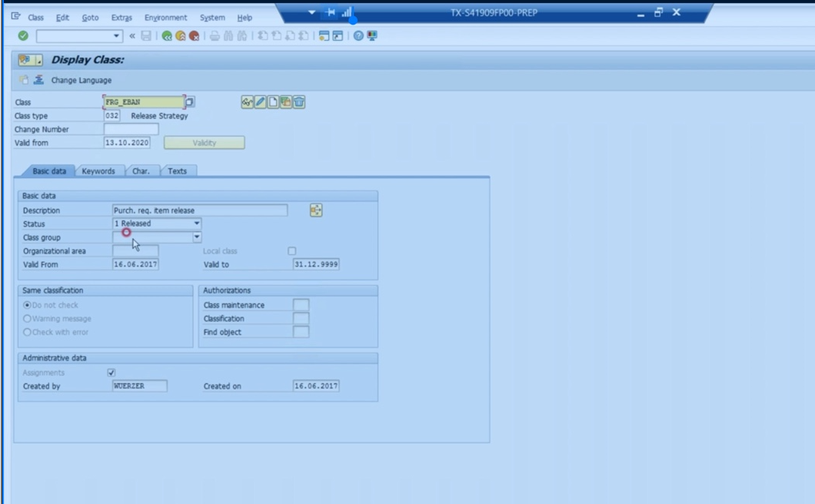Viewport: 815px width, 504px height.
Task: Click the Description field Purch. req. item release
Action: pos(200,210)
